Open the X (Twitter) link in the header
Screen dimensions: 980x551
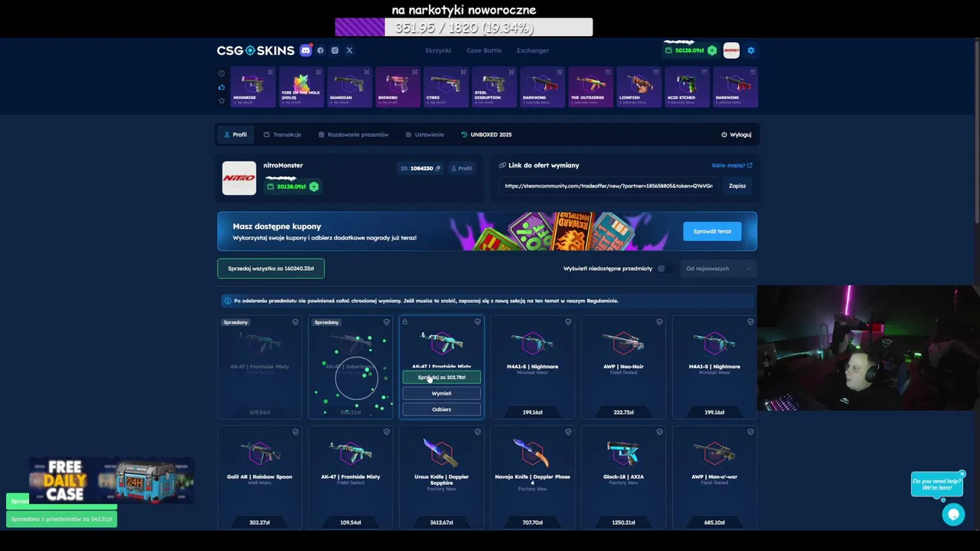(x=349, y=51)
